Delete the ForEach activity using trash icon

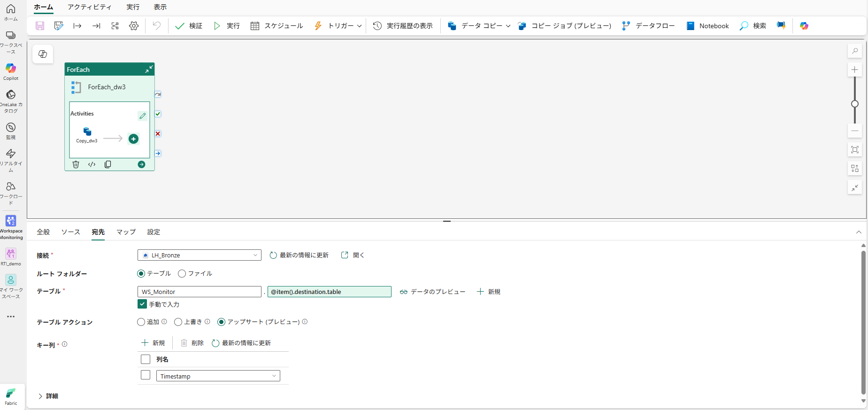[76, 164]
